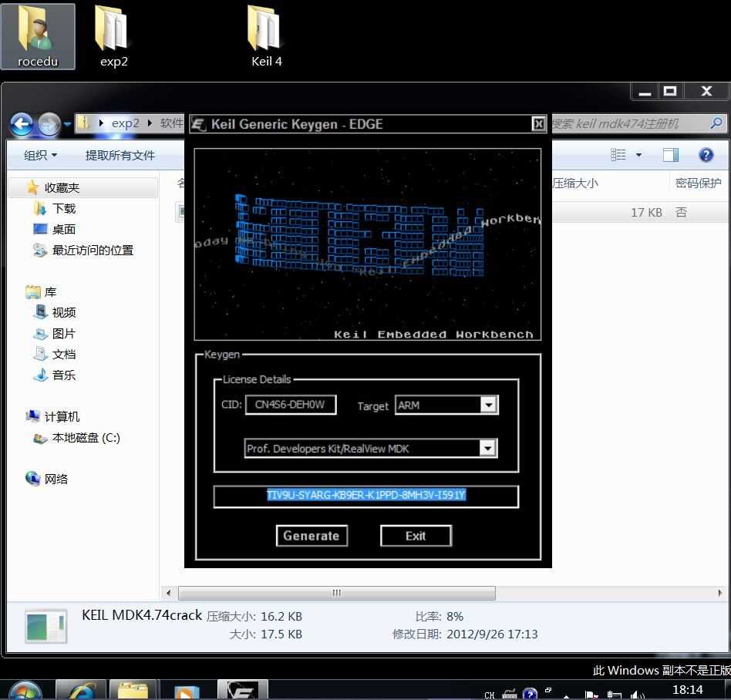Viewport: 731px width, 700px height.
Task: Click the scrollbar right arrow
Action: (719, 593)
